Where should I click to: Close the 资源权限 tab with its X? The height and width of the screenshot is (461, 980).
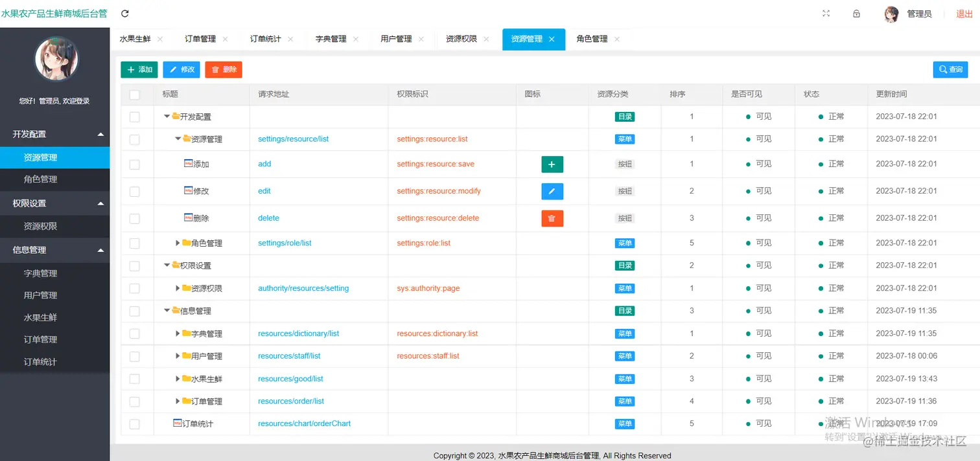pyautogui.click(x=486, y=39)
